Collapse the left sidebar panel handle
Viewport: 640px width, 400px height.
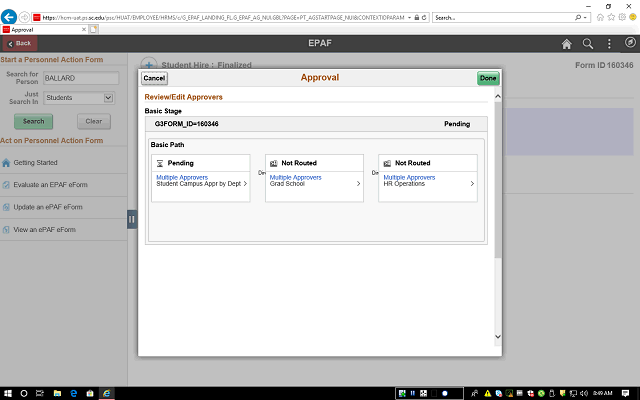[132, 219]
